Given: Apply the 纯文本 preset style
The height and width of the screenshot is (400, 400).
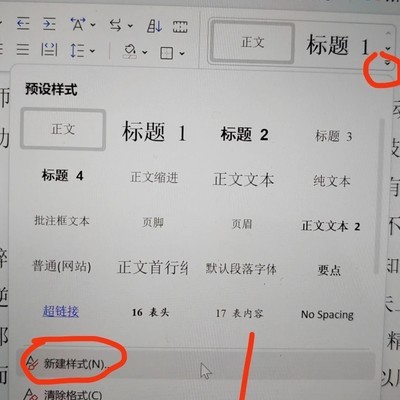Looking at the screenshot, I should (332, 181).
